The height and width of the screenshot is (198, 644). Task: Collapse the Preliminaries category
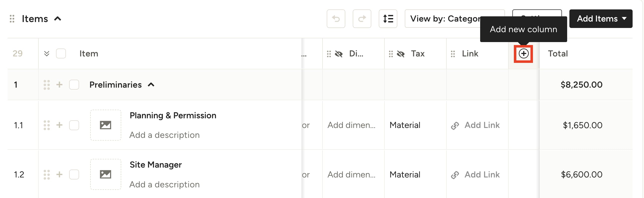151,85
